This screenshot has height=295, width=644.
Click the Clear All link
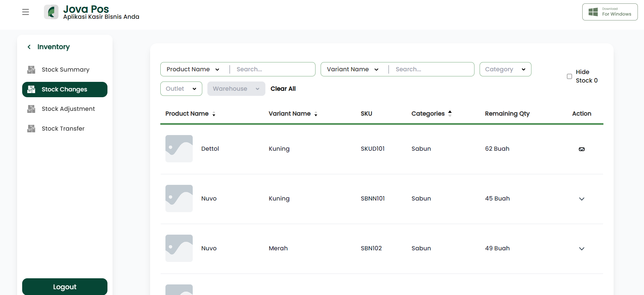(283, 89)
